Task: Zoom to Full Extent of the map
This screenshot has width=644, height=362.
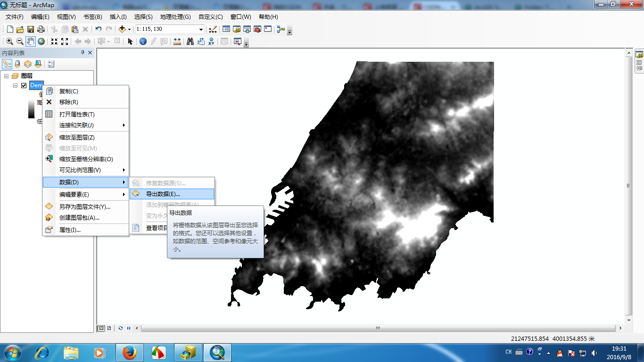Action: click(41, 41)
